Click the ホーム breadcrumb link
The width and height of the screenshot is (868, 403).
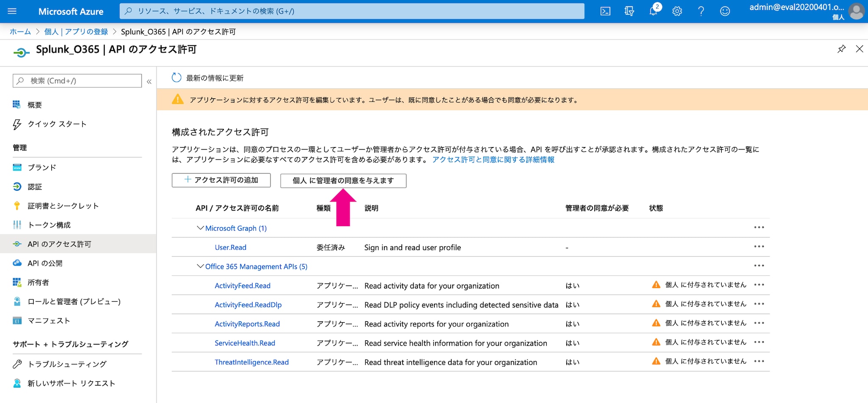20,32
